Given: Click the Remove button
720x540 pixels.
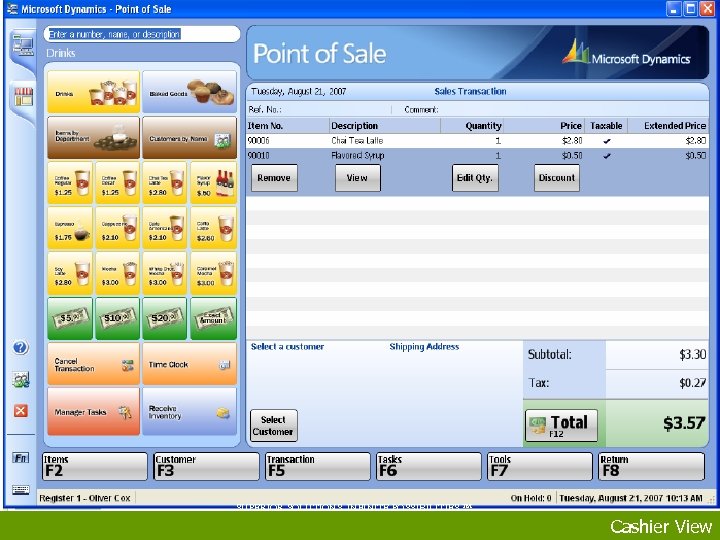Looking at the screenshot, I should point(274,178).
